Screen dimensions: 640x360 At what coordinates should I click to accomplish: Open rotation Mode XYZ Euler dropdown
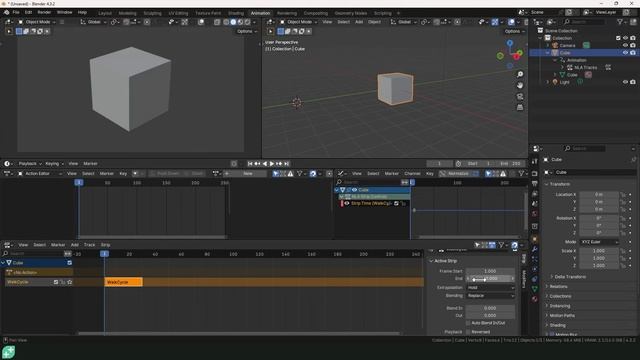coord(599,242)
